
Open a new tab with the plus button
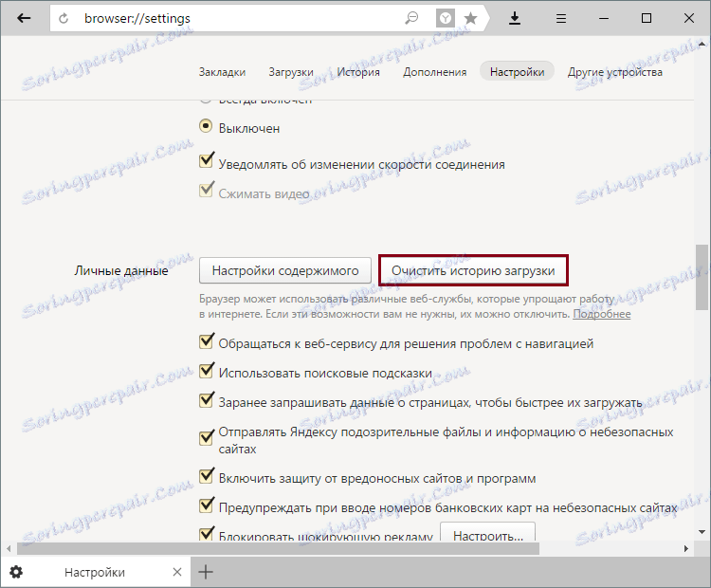[x=206, y=572]
